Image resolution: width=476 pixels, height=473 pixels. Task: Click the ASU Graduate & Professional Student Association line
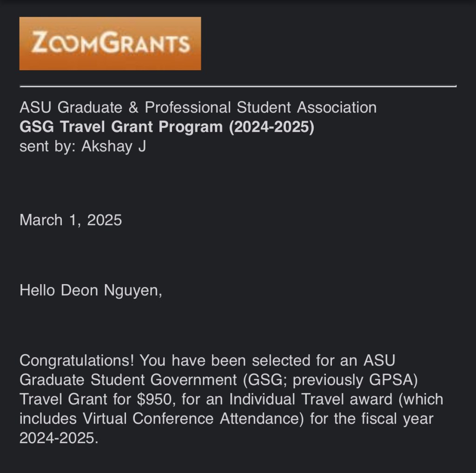point(198,107)
